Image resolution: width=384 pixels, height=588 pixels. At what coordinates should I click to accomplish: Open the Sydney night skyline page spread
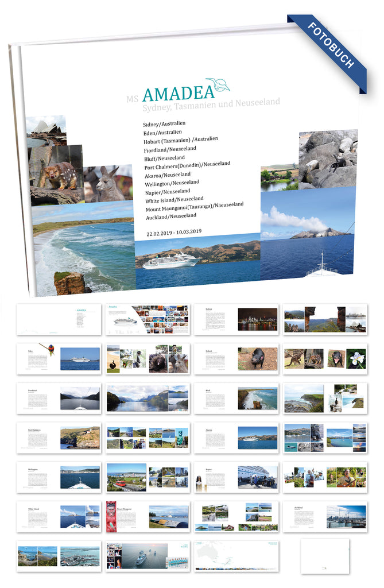[236, 319]
